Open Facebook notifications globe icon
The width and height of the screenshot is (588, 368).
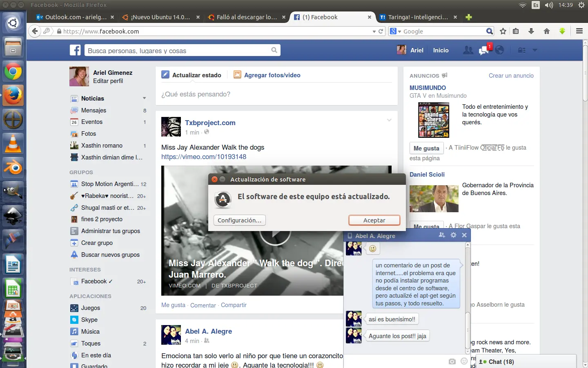click(499, 50)
